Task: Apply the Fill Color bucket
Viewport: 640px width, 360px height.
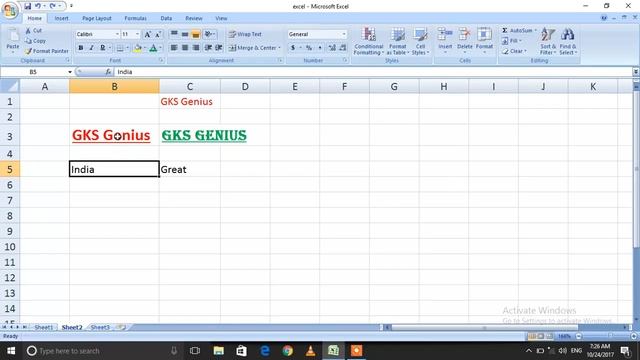Action: [138, 48]
